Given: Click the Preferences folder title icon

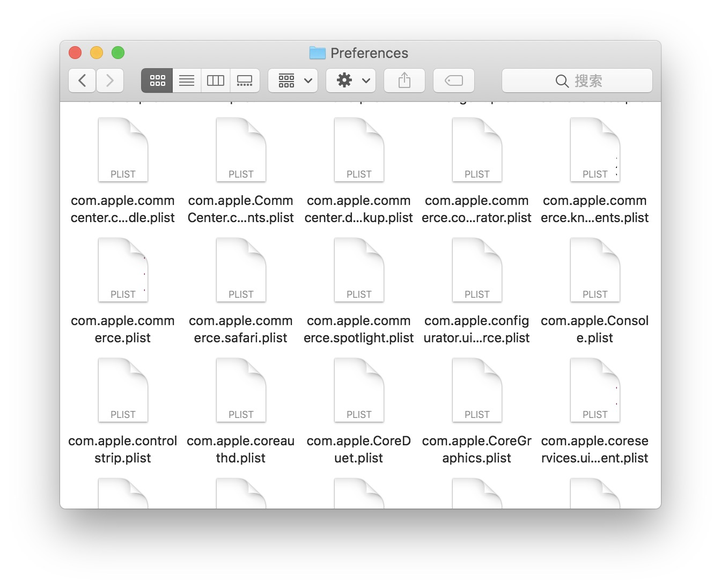Looking at the screenshot, I should (x=318, y=53).
